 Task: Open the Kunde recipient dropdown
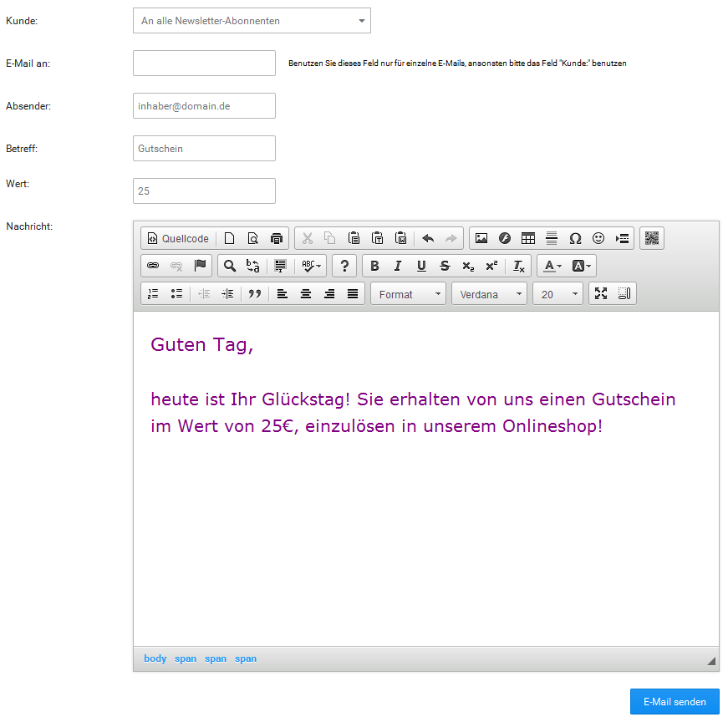[252, 21]
